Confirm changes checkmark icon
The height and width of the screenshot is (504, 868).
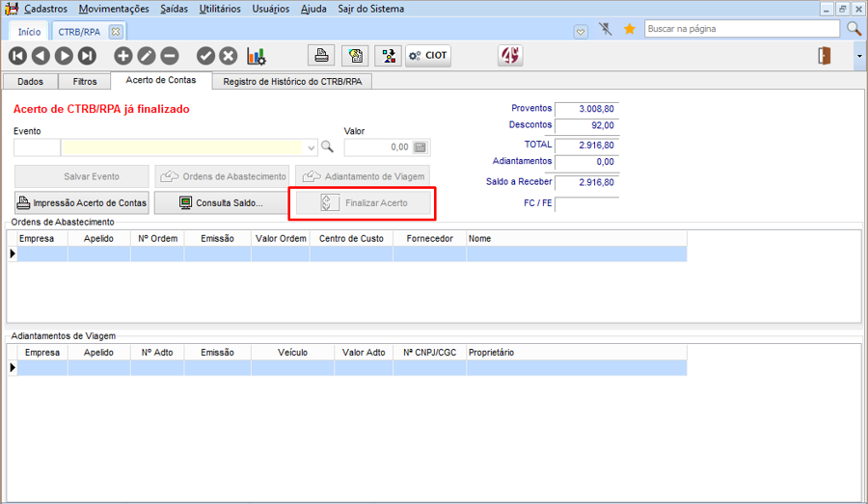click(x=205, y=55)
